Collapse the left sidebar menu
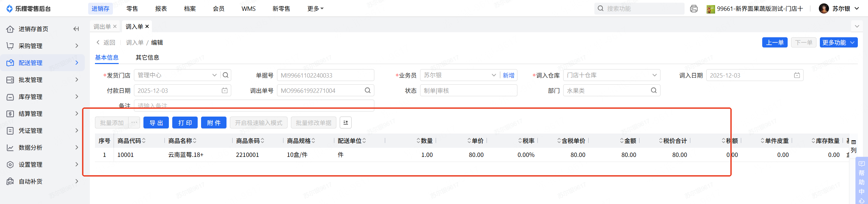 point(76,29)
